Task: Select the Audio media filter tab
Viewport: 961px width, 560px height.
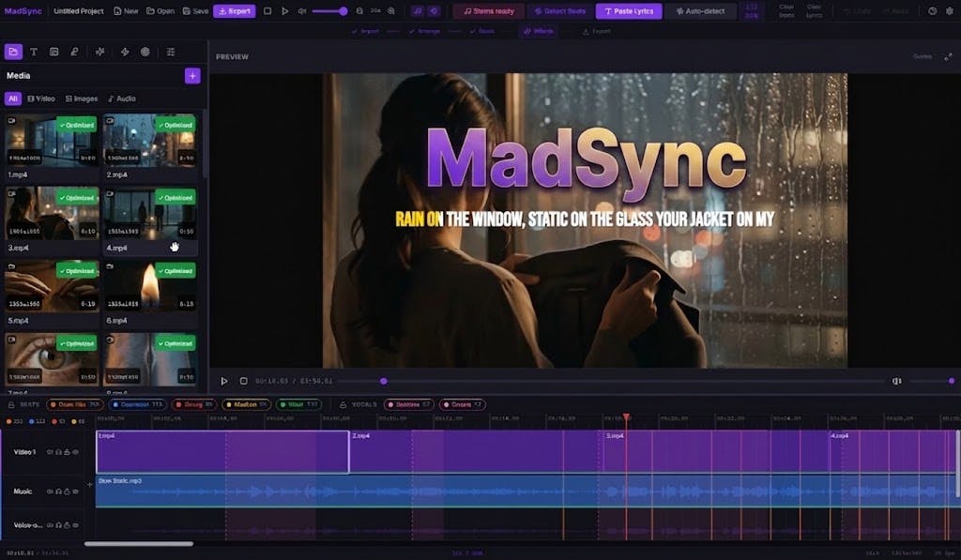Action: [x=121, y=98]
